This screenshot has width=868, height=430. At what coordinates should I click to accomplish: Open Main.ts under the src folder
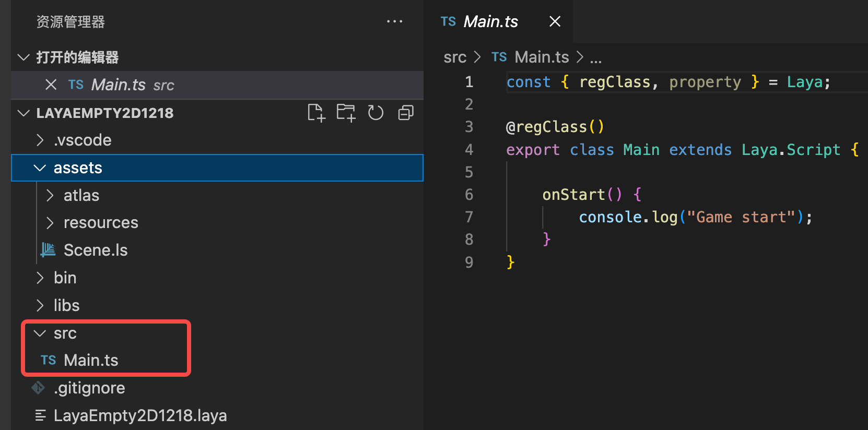(x=90, y=361)
